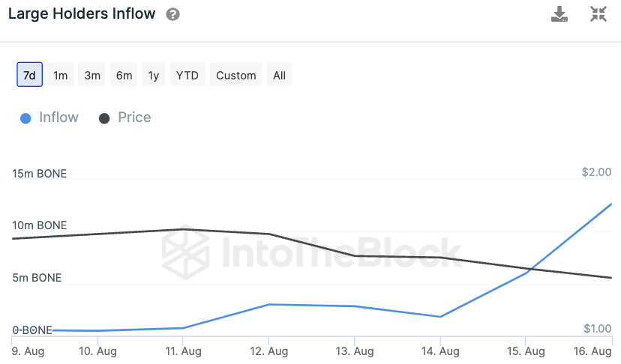Click the dark Price legend dot
The width and height of the screenshot is (621, 364).
point(105,118)
